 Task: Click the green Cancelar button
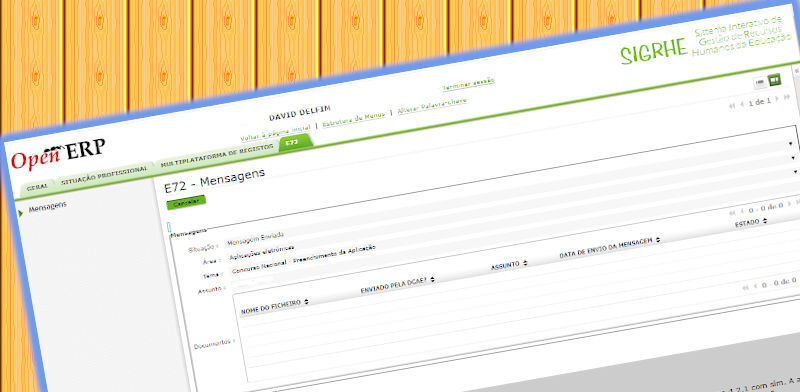click(x=186, y=202)
